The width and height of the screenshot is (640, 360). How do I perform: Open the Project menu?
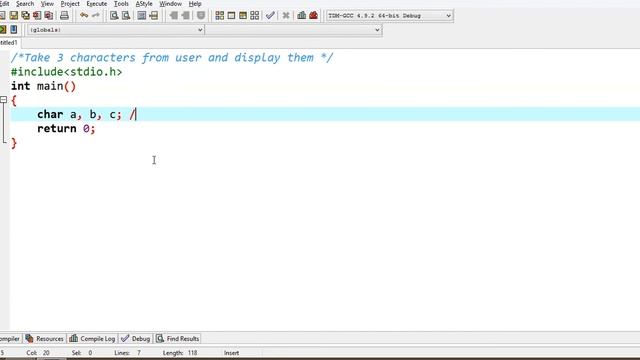coord(70,4)
